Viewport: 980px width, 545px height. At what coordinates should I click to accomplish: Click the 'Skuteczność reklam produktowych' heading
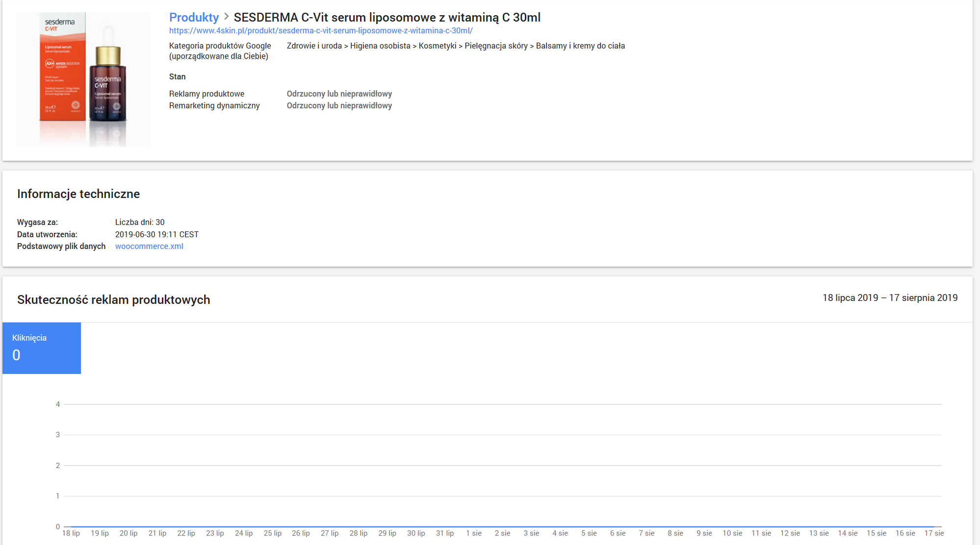(113, 299)
